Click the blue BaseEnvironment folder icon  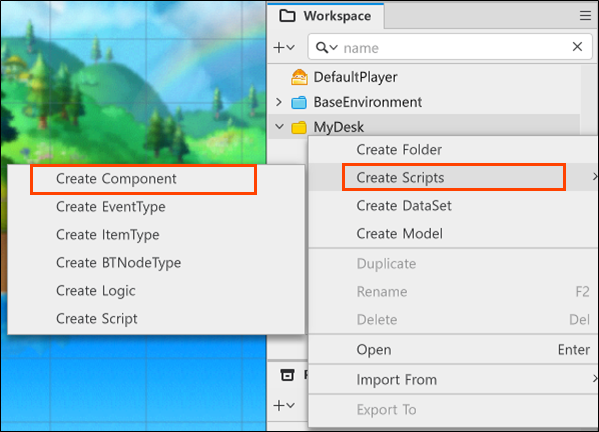point(299,102)
